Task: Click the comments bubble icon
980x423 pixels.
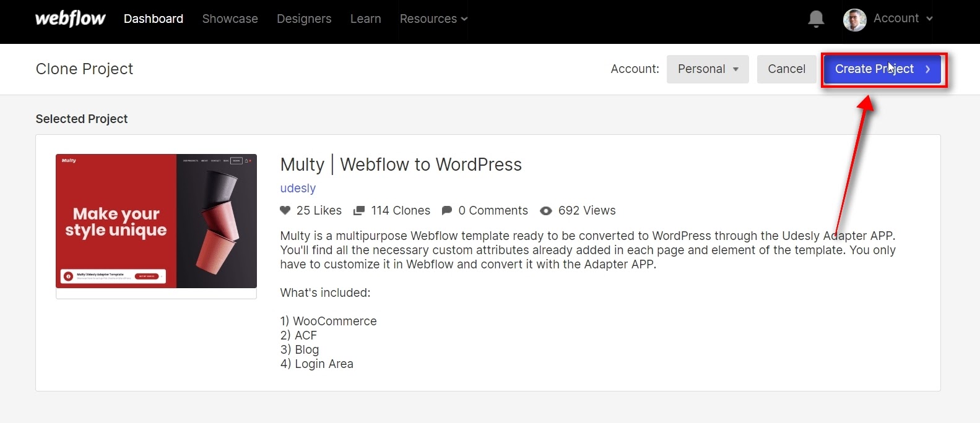Action: click(x=446, y=211)
